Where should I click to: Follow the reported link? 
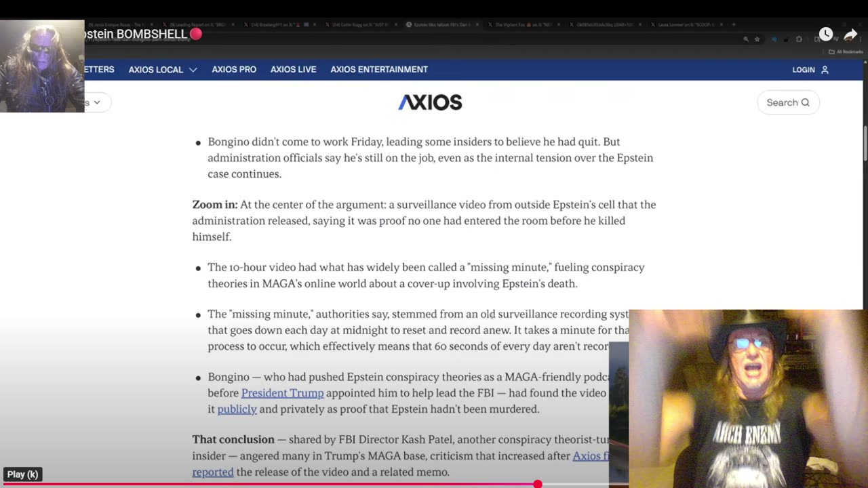[213, 472]
